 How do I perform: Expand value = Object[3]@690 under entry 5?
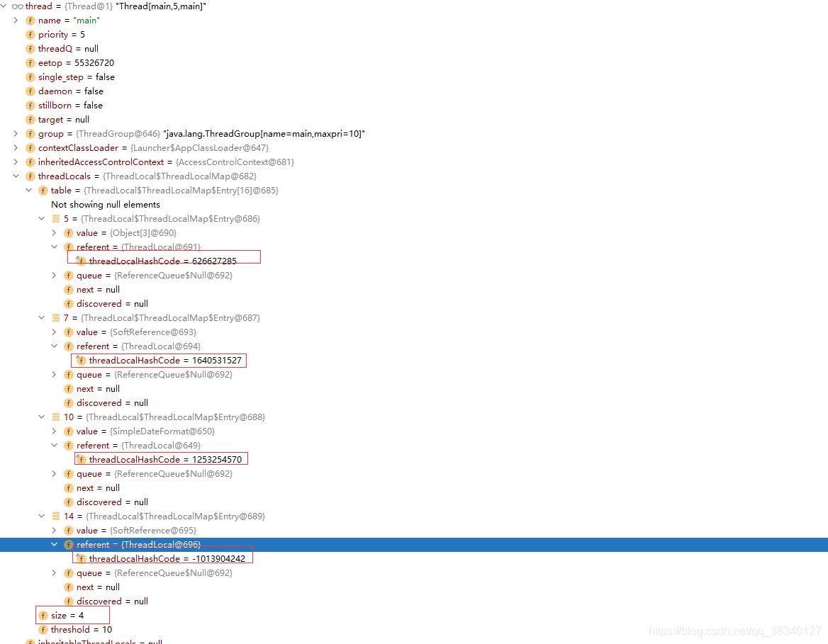coord(54,232)
